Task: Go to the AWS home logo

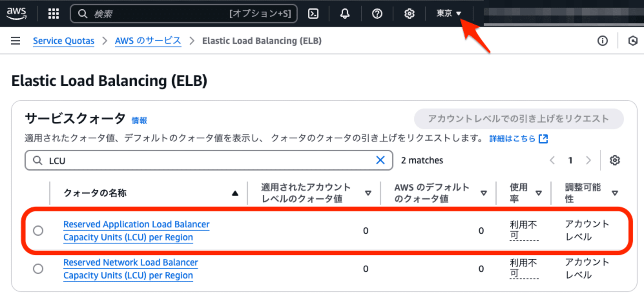Action: (16, 13)
